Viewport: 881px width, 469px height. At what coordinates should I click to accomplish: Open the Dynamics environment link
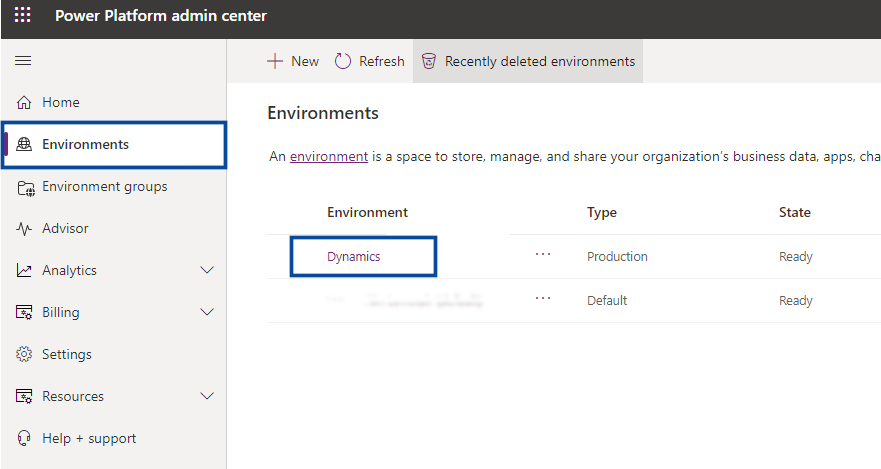[x=353, y=257]
